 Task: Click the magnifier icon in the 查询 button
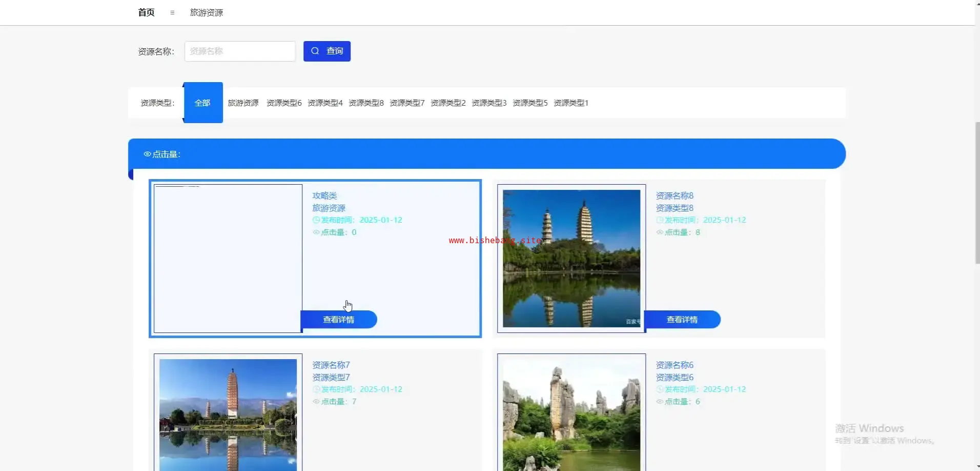[x=315, y=51]
